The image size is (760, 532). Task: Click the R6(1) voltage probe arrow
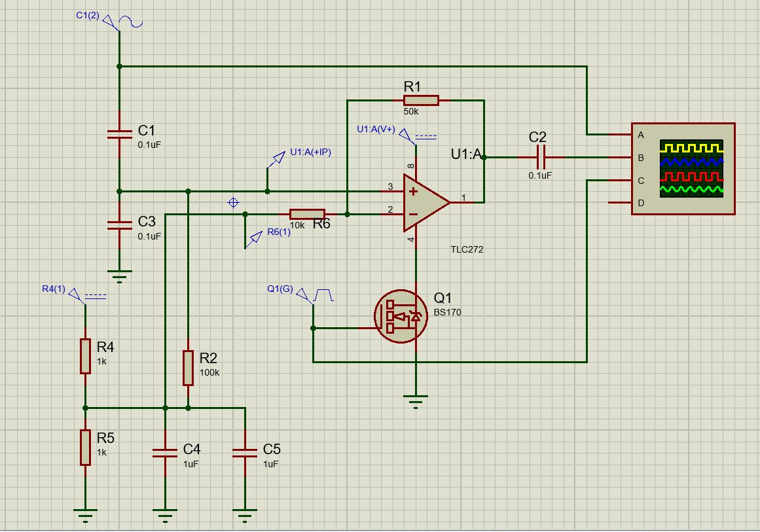pos(253,239)
